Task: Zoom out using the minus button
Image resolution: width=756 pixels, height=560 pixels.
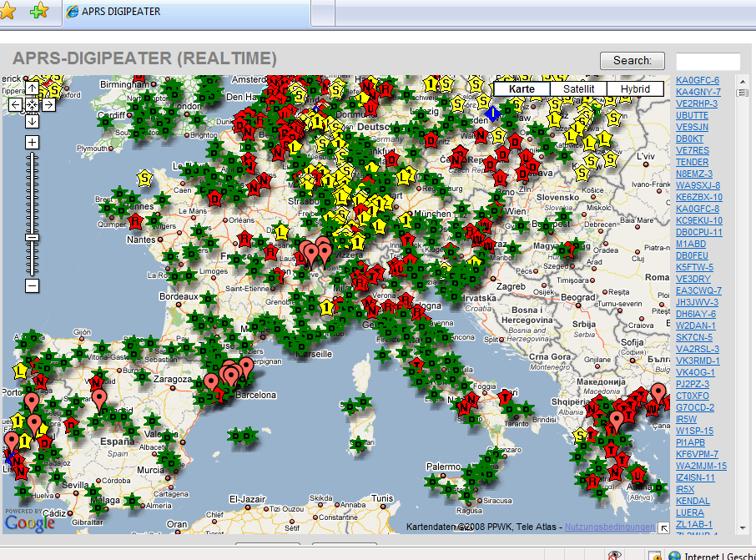Action: tap(32, 286)
